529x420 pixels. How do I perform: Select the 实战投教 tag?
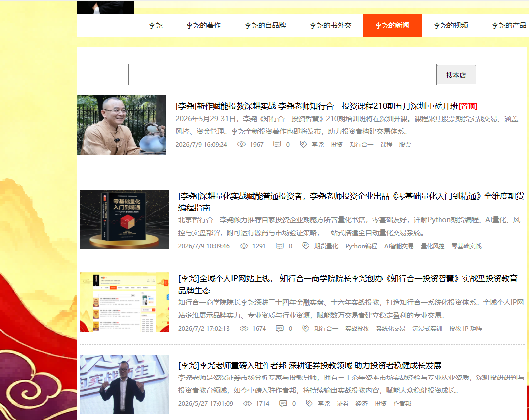click(x=357, y=328)
